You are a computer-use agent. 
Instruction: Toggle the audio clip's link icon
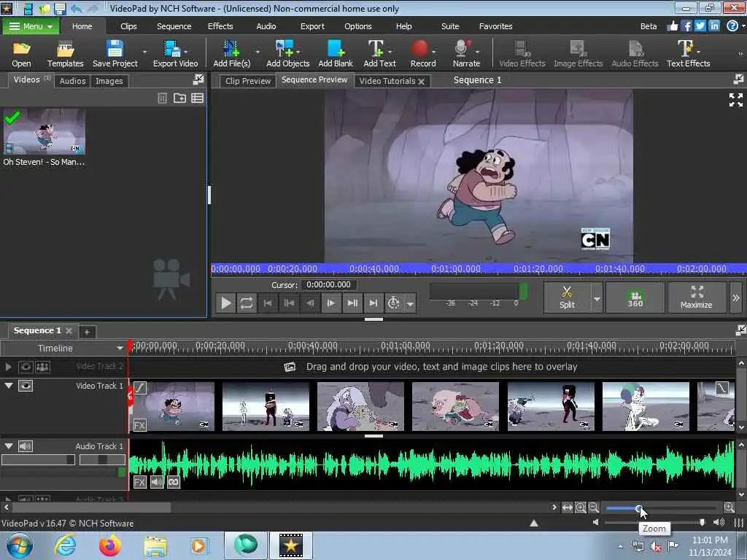coord(174,482)
